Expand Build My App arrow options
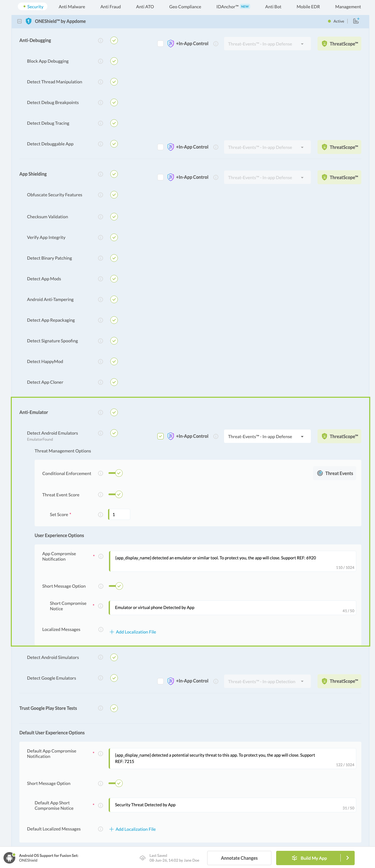This screenshot has width=375, height=868. 347,858
